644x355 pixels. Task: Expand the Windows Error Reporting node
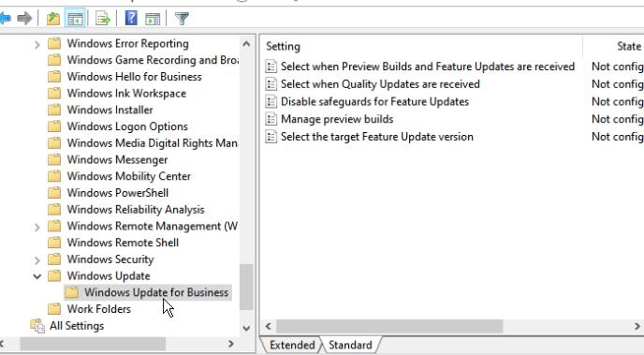click(37, 44)
